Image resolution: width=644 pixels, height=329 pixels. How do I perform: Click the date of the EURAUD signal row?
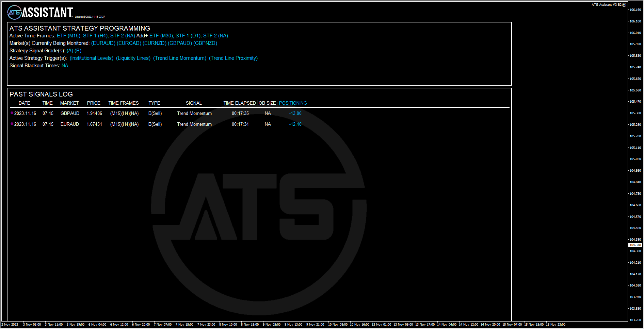point(25,124)
